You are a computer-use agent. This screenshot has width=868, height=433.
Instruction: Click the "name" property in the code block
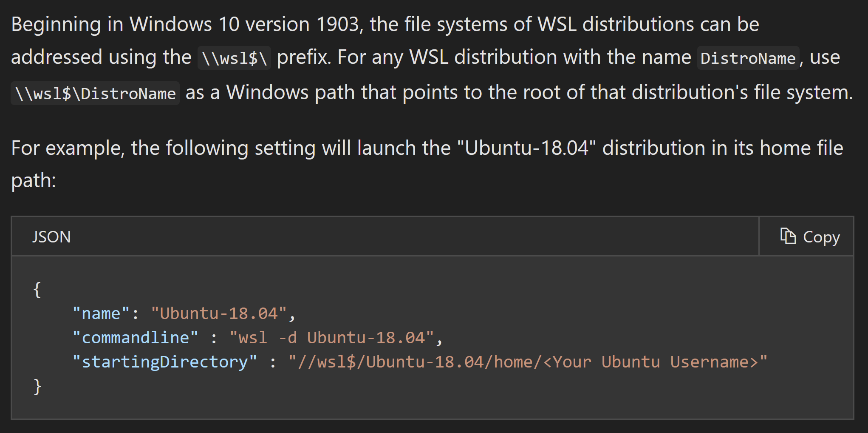pyautogui.click(x=101, y=313)
